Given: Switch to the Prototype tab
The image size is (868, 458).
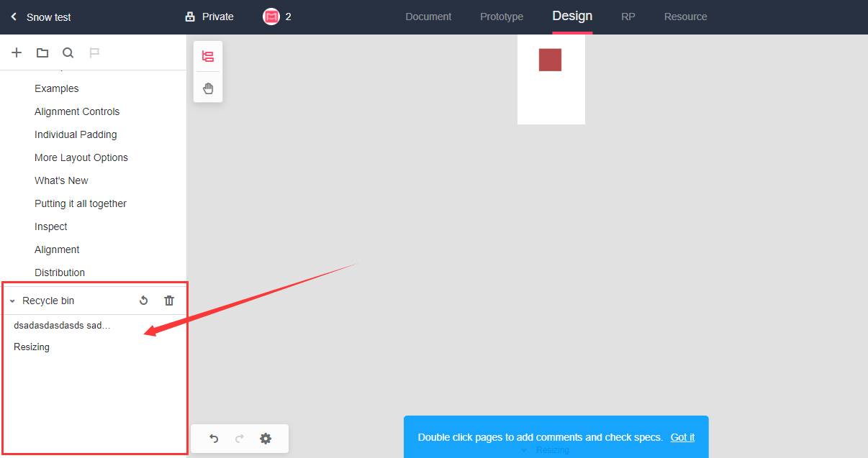Looking at the screenshot, I should pos(502,17).
